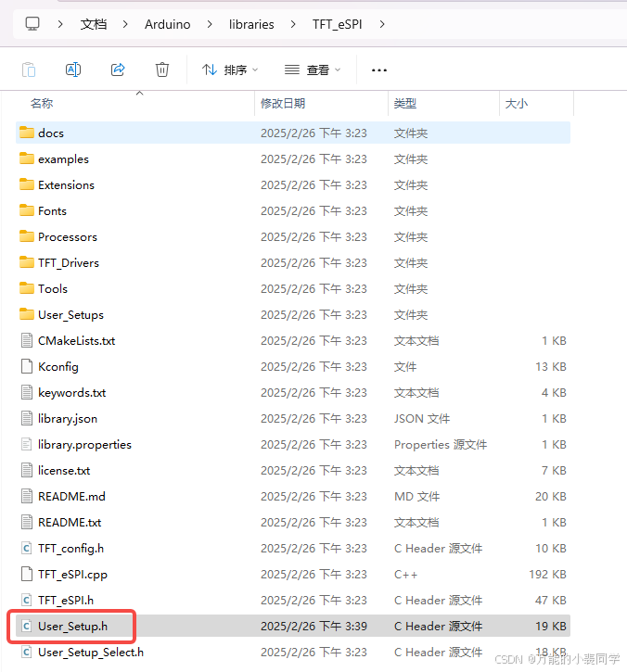Screen dimensions: 627x672
Task: Select the file name README.md
Action: pos(71,496)
